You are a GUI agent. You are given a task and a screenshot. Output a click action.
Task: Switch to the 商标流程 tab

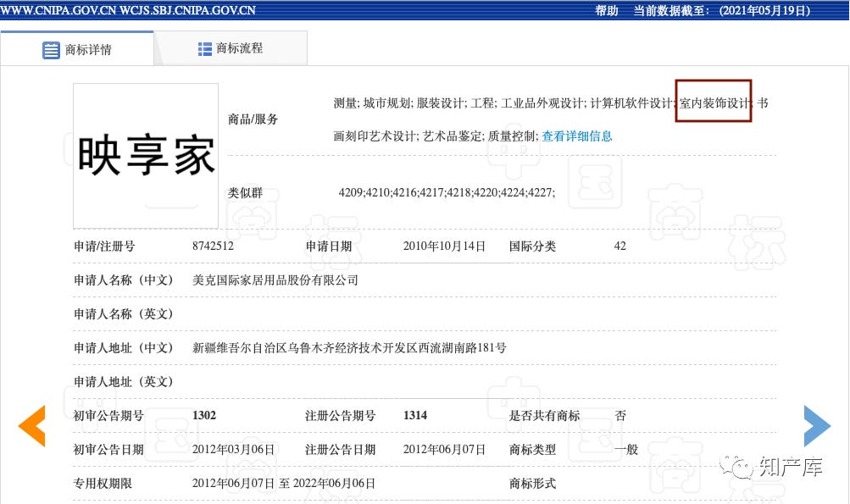[x=231, y=49]
